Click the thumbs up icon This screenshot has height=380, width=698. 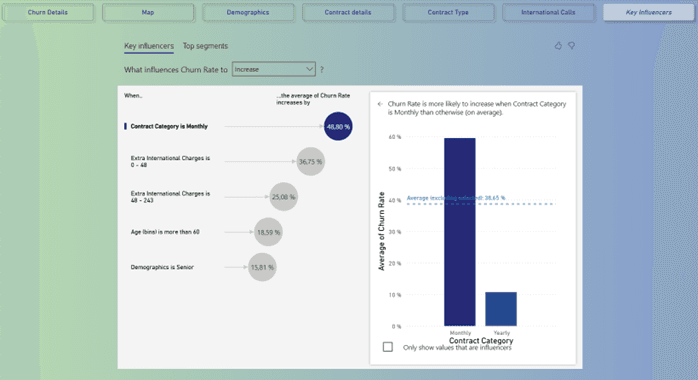pyautogui.click(x=558, y=46)
